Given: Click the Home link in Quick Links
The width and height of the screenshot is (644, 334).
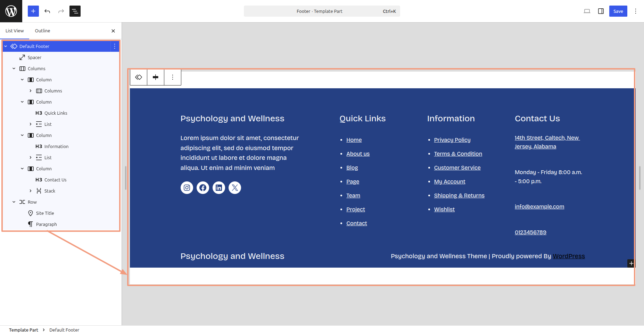Looking at the screenshot, I should (x=354, y=140).
